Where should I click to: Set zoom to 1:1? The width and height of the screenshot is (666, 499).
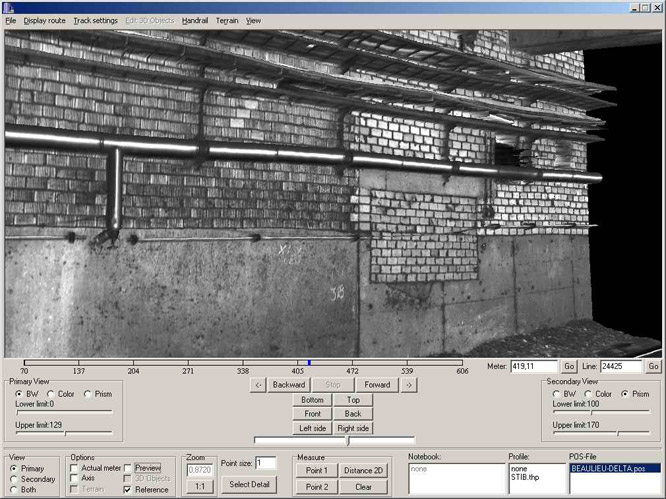click(x=200, y=485)
